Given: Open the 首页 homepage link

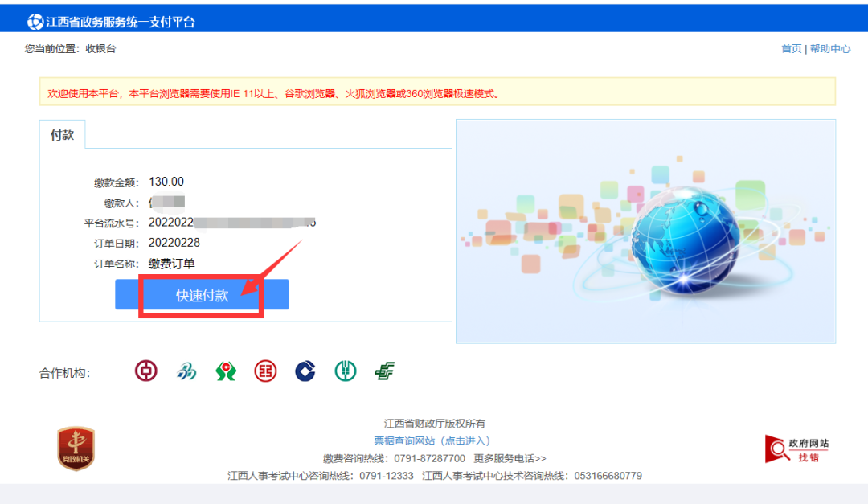Looking at the screenshot, I should [791, 48].
